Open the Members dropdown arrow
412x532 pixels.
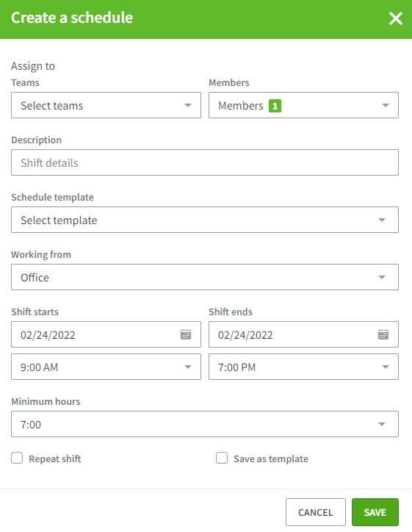(386, 106)
